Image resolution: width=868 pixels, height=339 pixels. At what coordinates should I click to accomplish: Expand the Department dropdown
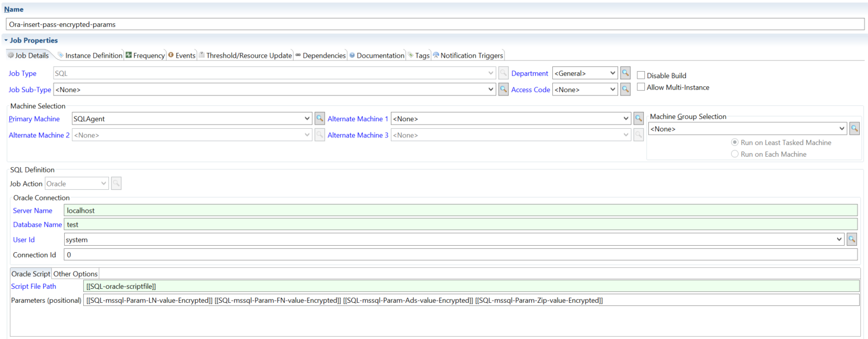point(612,73)
